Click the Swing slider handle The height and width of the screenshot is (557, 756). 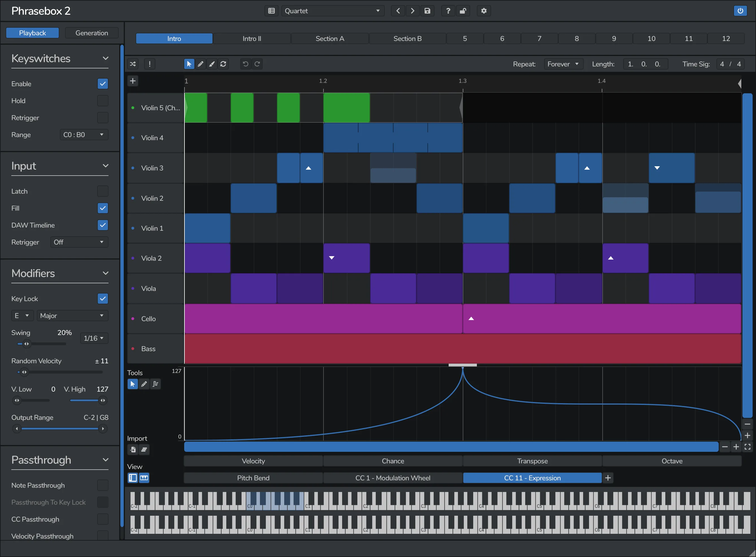(x=26, y=344)
